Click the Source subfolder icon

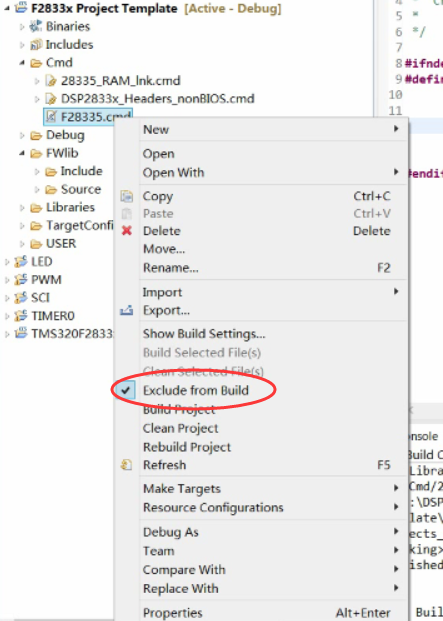[x=51, y=189]
